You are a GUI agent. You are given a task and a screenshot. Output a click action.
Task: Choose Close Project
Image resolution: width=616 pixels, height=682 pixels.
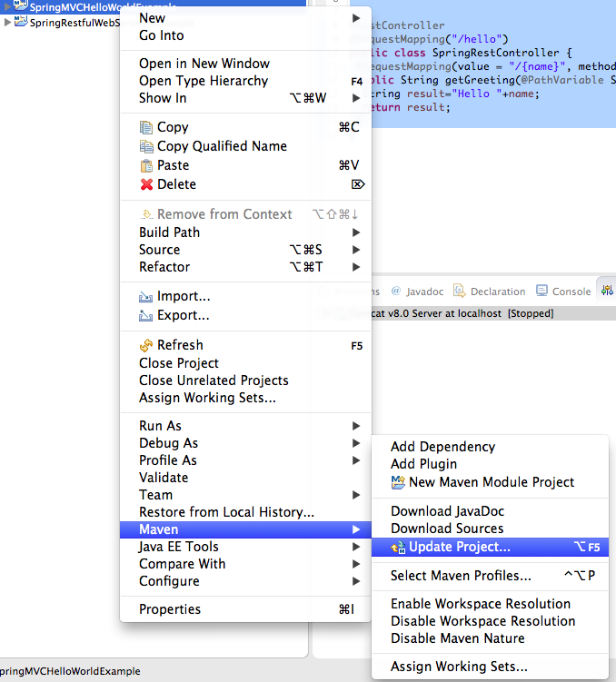click(245, 363)
